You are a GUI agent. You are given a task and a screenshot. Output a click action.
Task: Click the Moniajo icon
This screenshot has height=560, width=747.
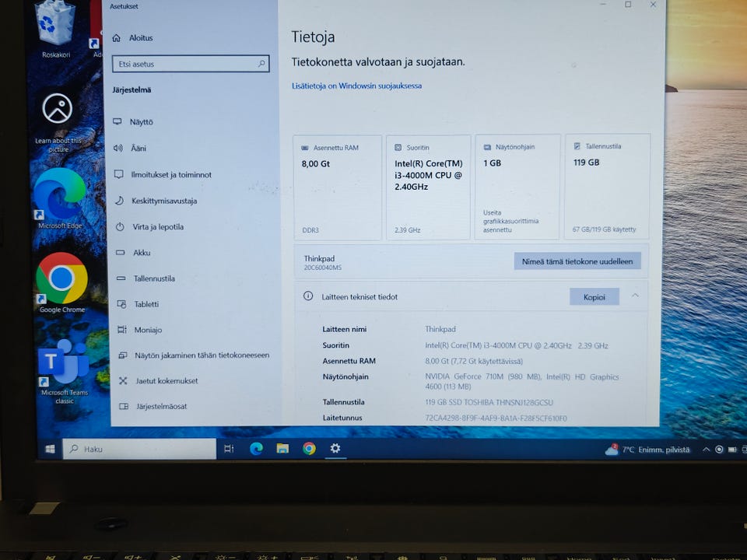coord(122,329)
